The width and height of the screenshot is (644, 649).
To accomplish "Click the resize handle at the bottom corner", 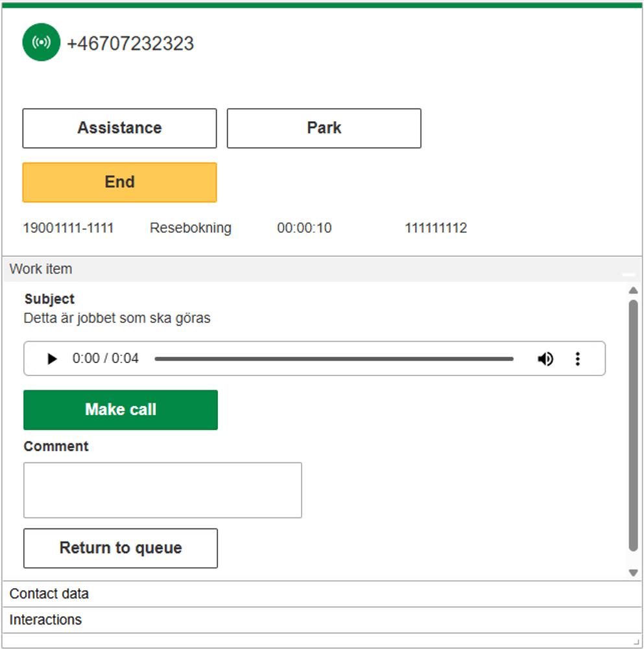I will [636, 641].
